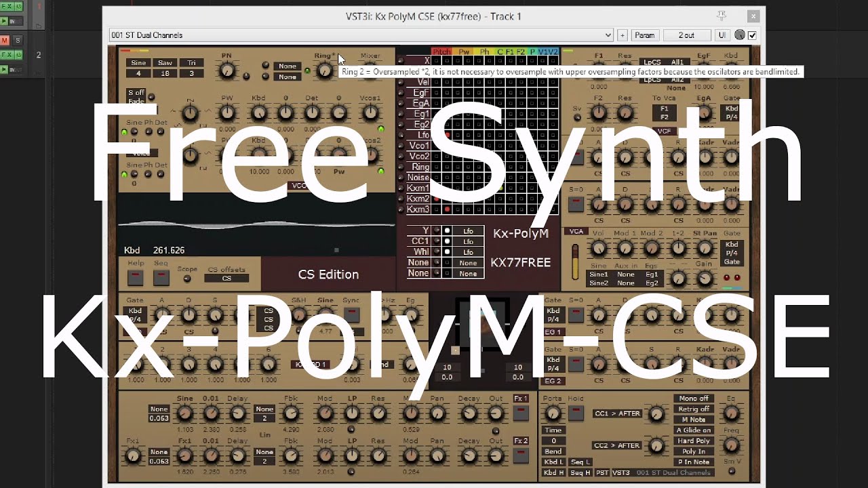Toggle the Sm V small switch
This screenshot has height=488, width=868.
(x=731, y=471)
